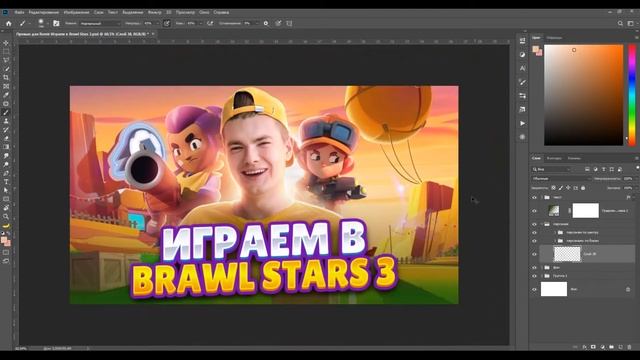
Task: Open the Файл menu
Action: tap(19, 12)
